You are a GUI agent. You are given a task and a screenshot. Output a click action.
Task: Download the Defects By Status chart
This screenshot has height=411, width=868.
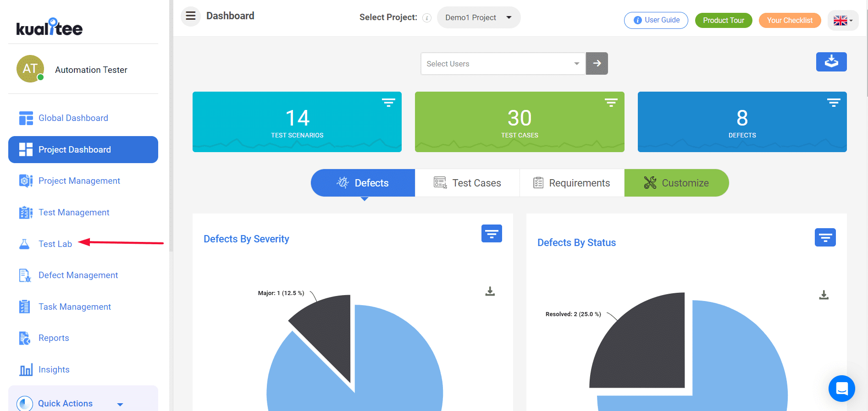(x=824, y=295)
